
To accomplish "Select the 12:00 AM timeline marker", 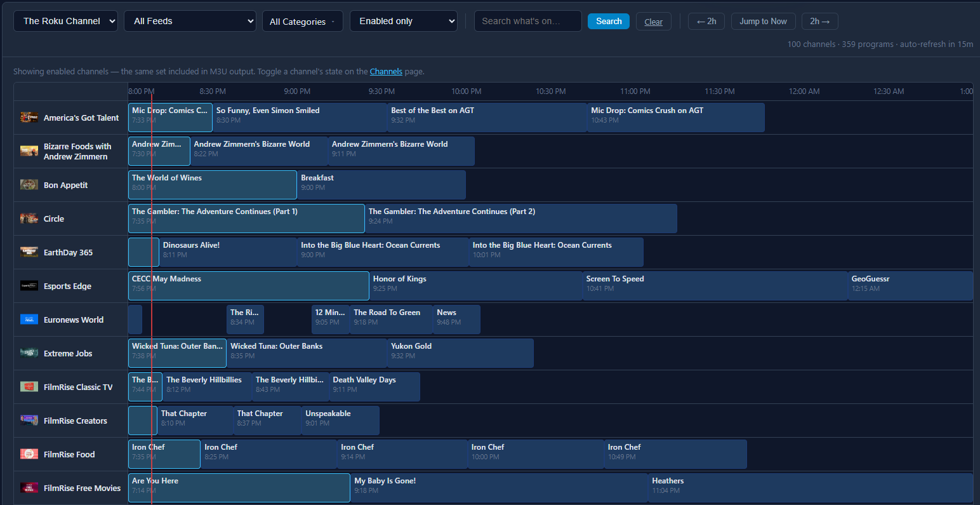I will [804, 91].
